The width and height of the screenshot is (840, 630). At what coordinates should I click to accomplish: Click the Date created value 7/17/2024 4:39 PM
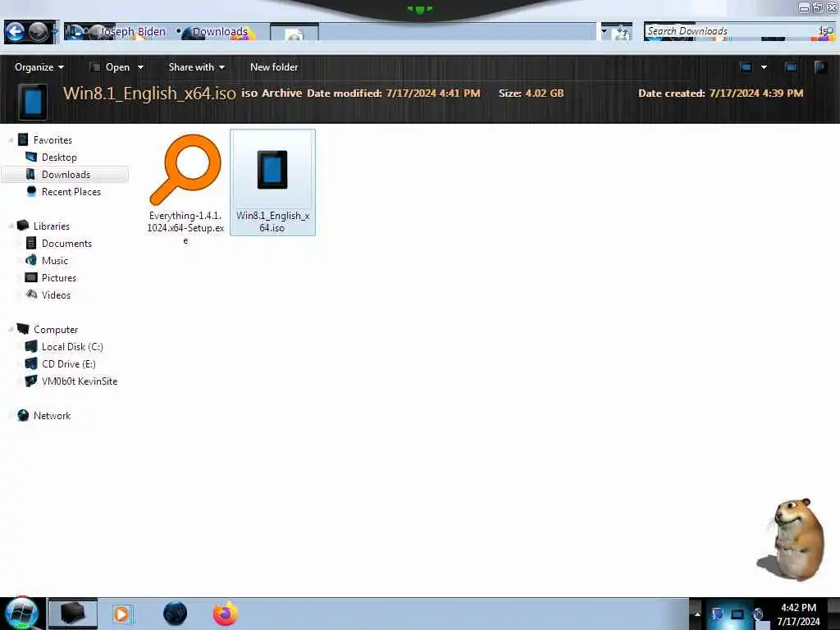756,94
